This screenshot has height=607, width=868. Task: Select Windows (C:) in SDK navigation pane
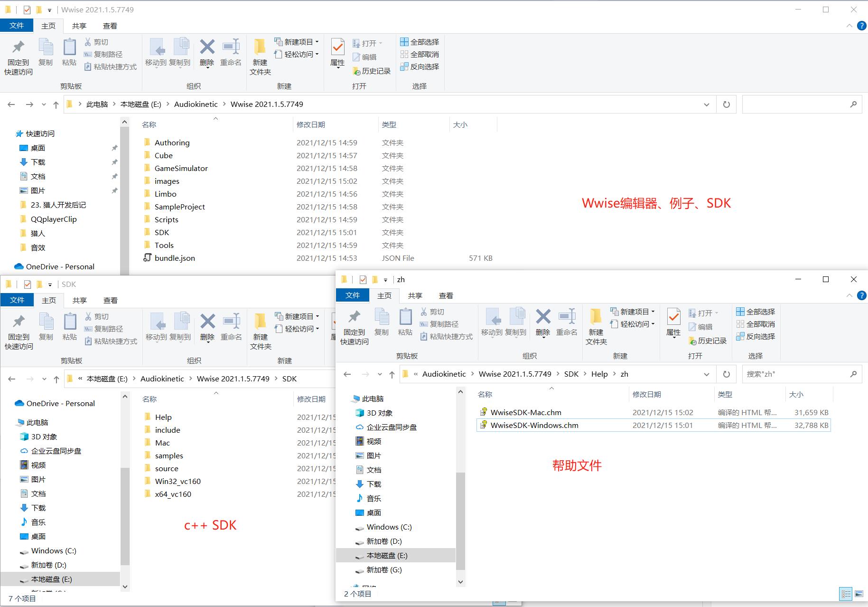[54, 550]
